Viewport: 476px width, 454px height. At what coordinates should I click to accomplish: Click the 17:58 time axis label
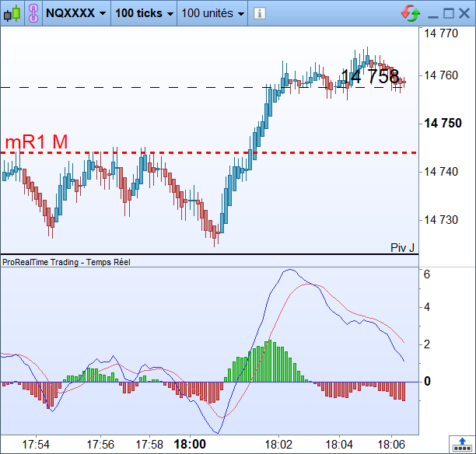click(149, 445)
